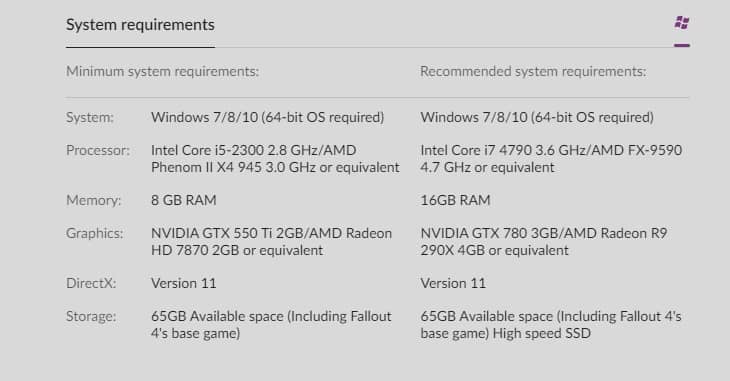Image resolution: width=730 pixels, height=381 pixels.
Task: Click the Recommended system requirements label
Action: (x=533, y=71)
